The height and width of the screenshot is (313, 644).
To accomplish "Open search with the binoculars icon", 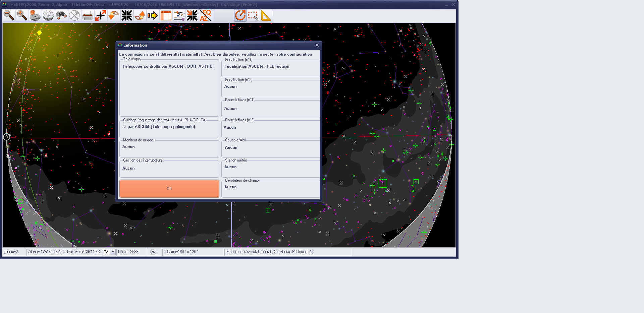I will [61, 15].
